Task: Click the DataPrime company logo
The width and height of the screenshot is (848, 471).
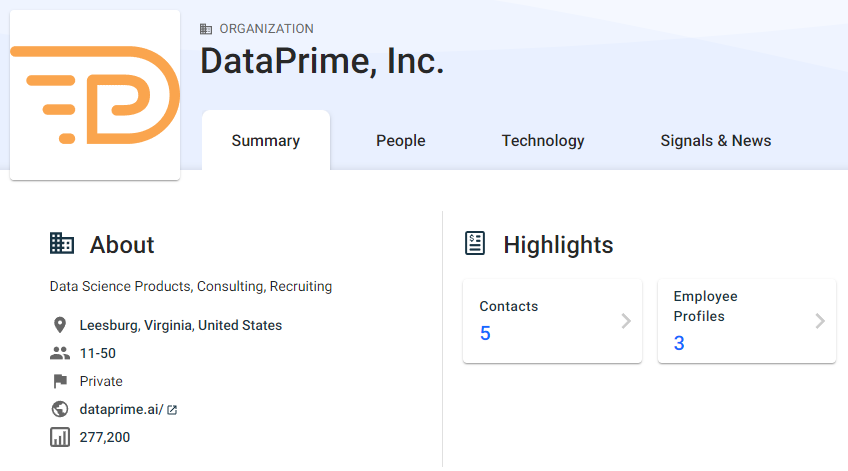Action: point(95,96)
